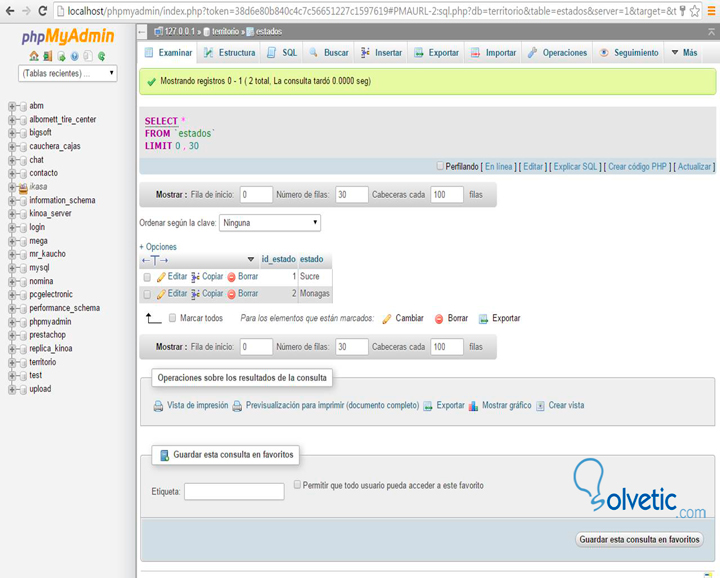This screenshot has height=578, width=720.
Task: Check the Marcar todos checkbox
Action: (x=172, y=318)
